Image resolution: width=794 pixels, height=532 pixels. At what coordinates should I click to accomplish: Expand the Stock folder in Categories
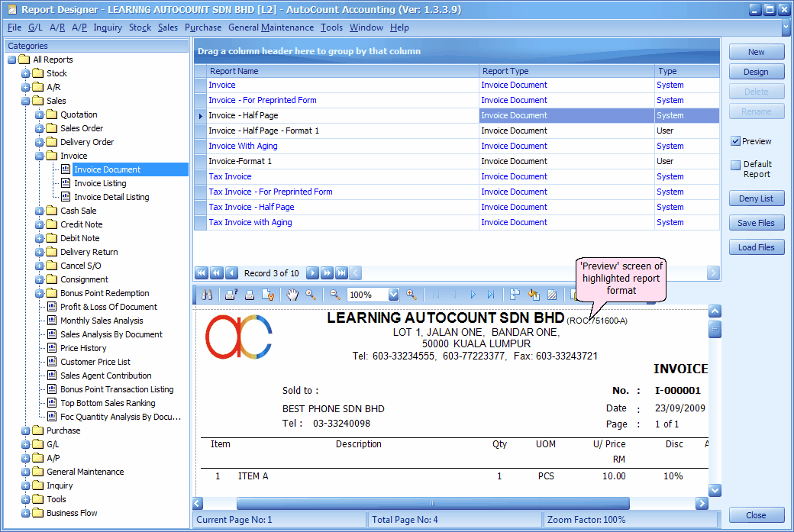point(25,73)
